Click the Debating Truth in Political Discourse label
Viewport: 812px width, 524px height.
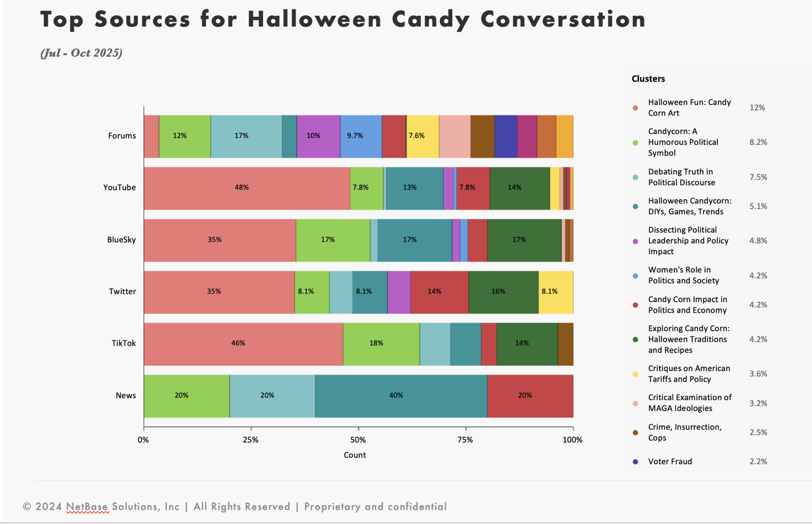[x=681, y=177]
